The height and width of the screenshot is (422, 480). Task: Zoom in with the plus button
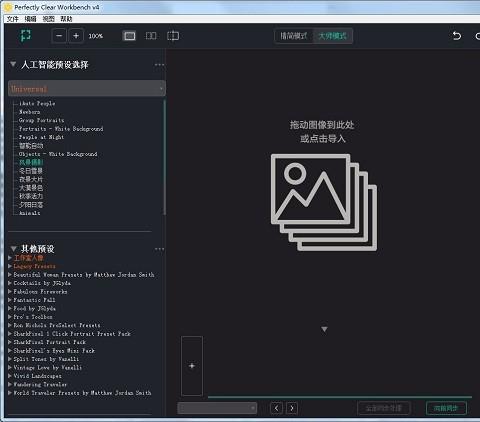point(76,36)
